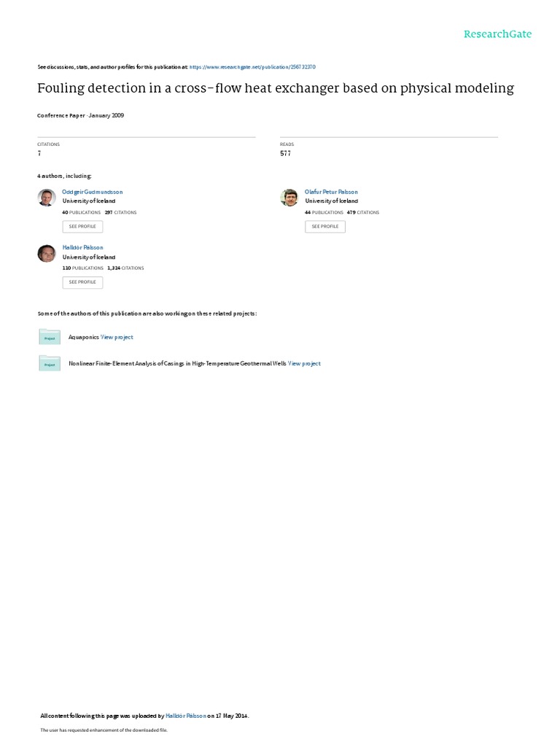Click Halldor Palsson uploader link in footer

186,716
